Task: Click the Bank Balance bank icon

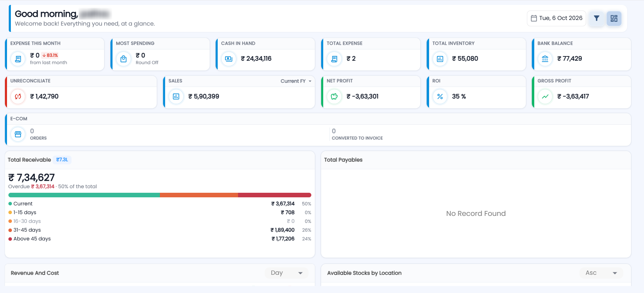Action: point(545,59)
